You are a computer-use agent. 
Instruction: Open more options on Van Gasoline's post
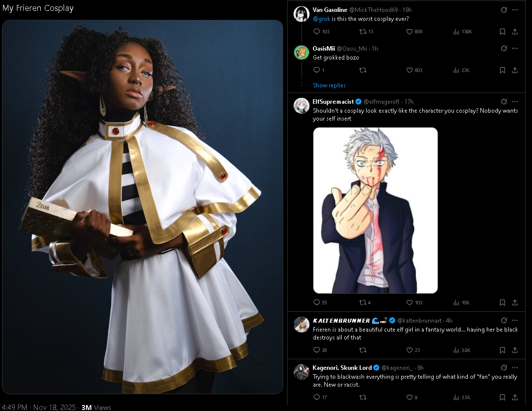point(515,10)
